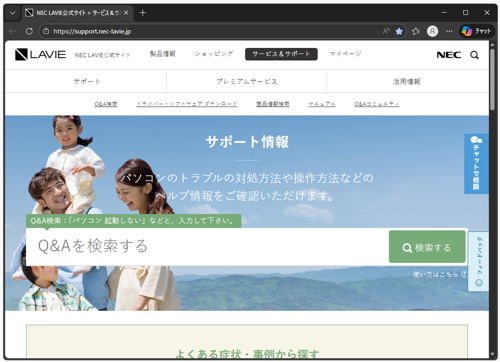Image resolution: width=500 pixels, height=362 pixels.
Task: Close the NEC LAVIE browser tab
Action: pos(126,13)
